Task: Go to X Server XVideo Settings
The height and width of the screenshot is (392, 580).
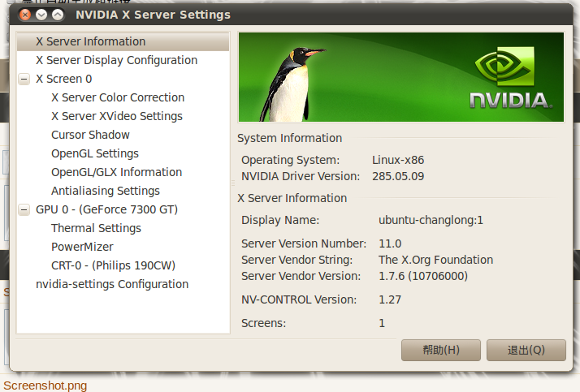Action: click(116, 116)
